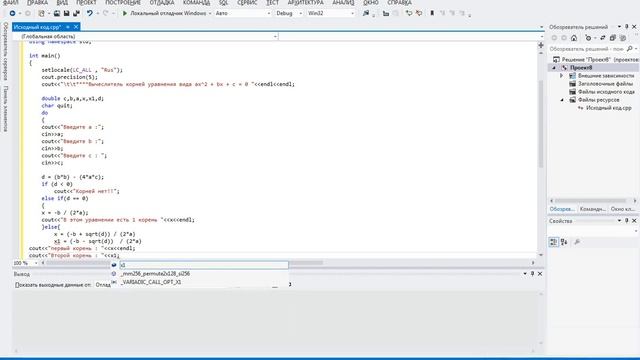
Task: Close the Свойства panel
Action: [x=634, y=221]
